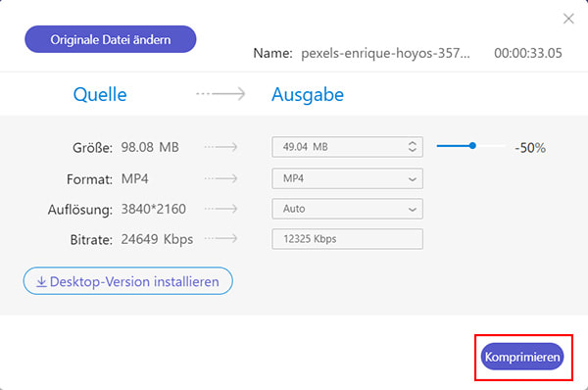Click the source resolution 3840*2160
The width and height of the screenshot is (588, 390).
coord(154,209)
